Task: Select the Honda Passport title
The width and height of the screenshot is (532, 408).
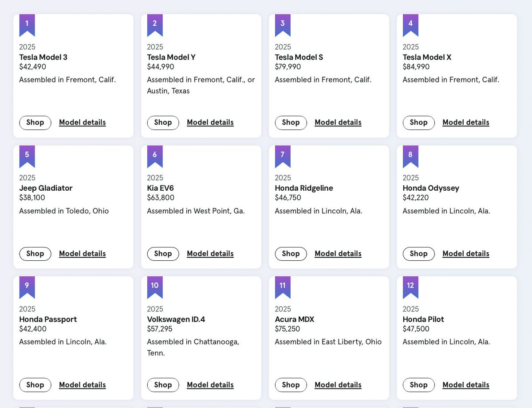Action: pos(48,319)
